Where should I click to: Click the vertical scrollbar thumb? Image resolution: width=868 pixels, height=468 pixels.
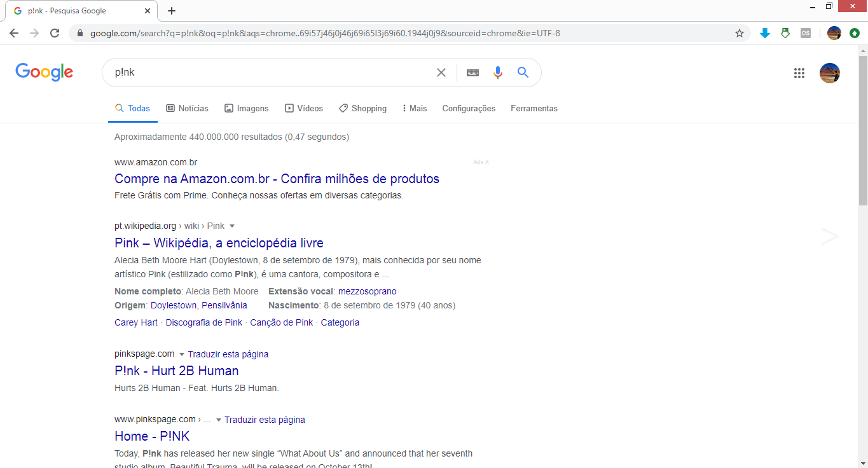click(x=863, y=130)
